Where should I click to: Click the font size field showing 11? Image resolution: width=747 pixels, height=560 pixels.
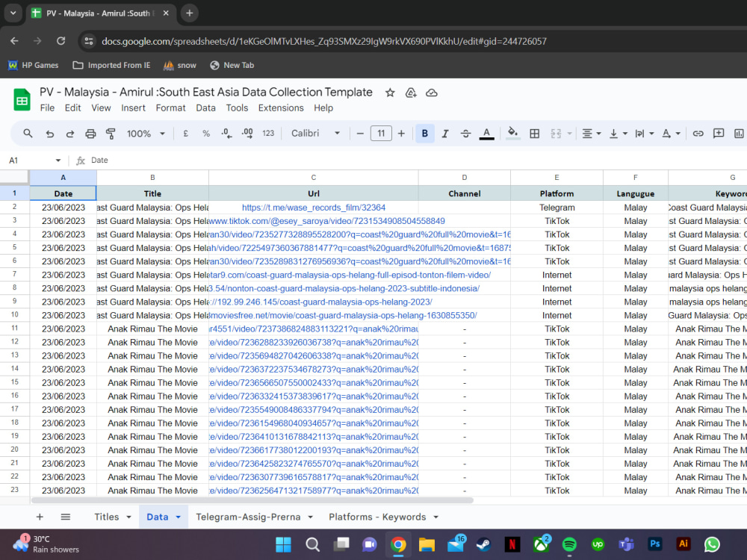[x=381, y=134]
